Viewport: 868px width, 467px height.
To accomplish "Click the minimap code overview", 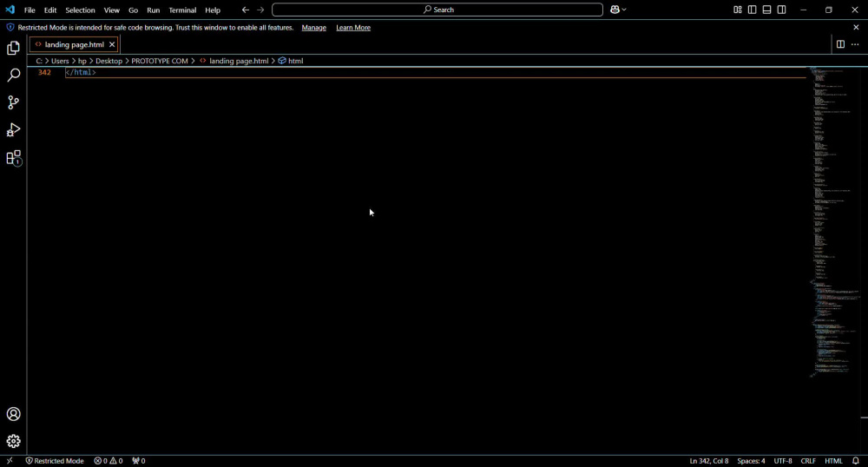I will click(x=833, y=221).
